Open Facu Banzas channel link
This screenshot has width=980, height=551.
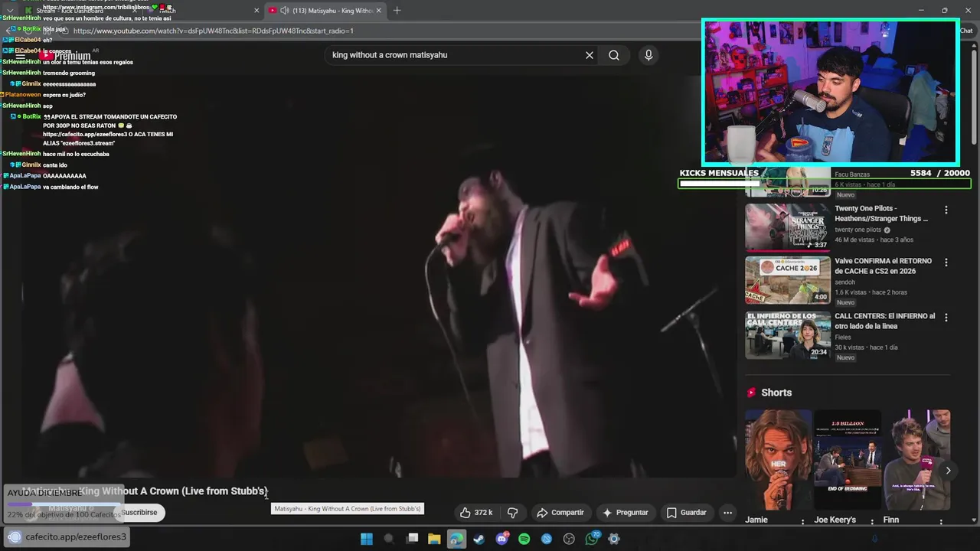[852, 174]
